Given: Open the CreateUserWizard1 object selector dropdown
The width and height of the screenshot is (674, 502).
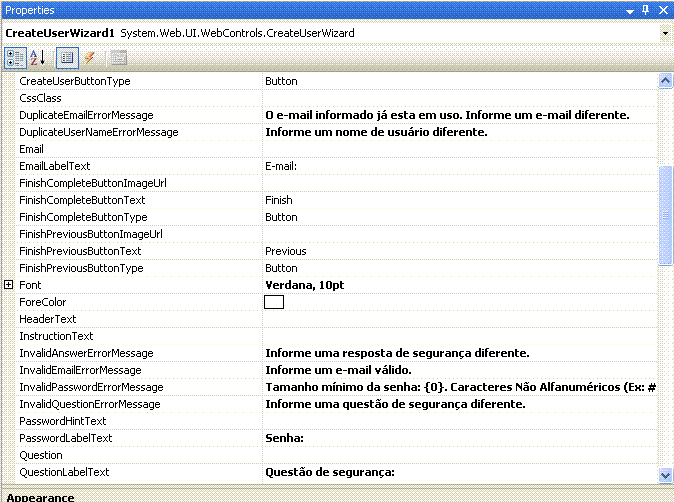Looking at the screenshot, I should [665, 34].
